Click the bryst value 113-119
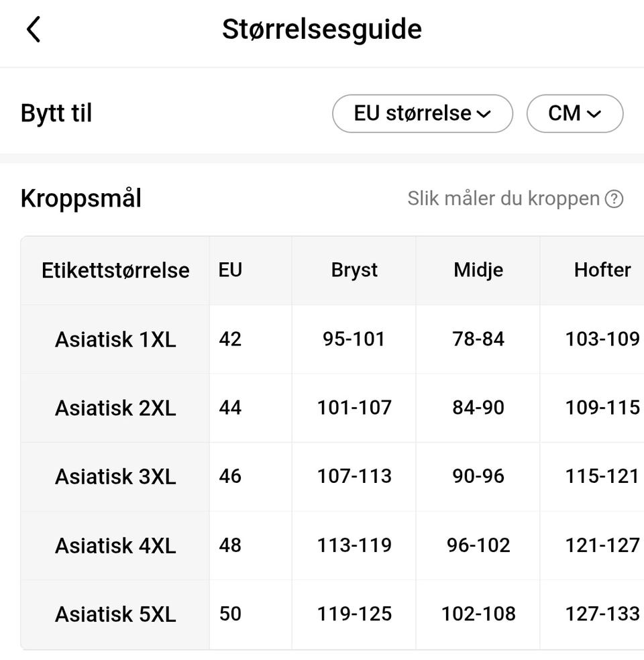 coord(354,545)
